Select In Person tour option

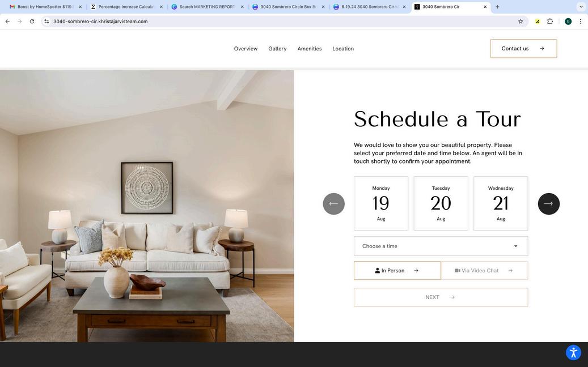click(397, 270)
